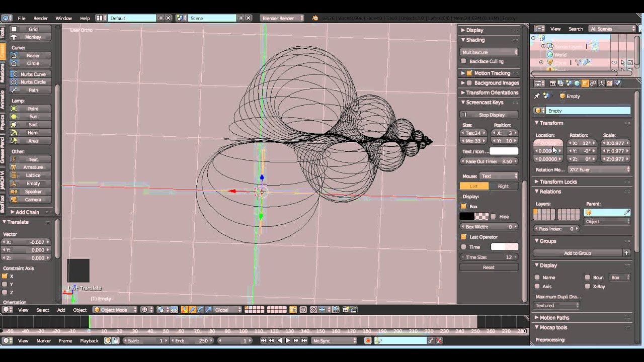This screenshot has height=362, width=644.
Task: Open the XYZ Euler rotation mode dropdown
Action: pyautogui.click(x=599, y=170)
